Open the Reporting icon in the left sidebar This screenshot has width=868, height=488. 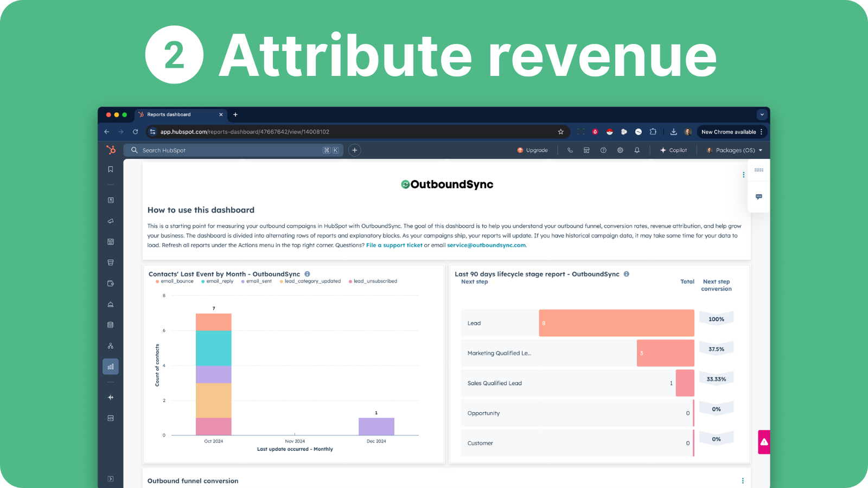(111, 367)
